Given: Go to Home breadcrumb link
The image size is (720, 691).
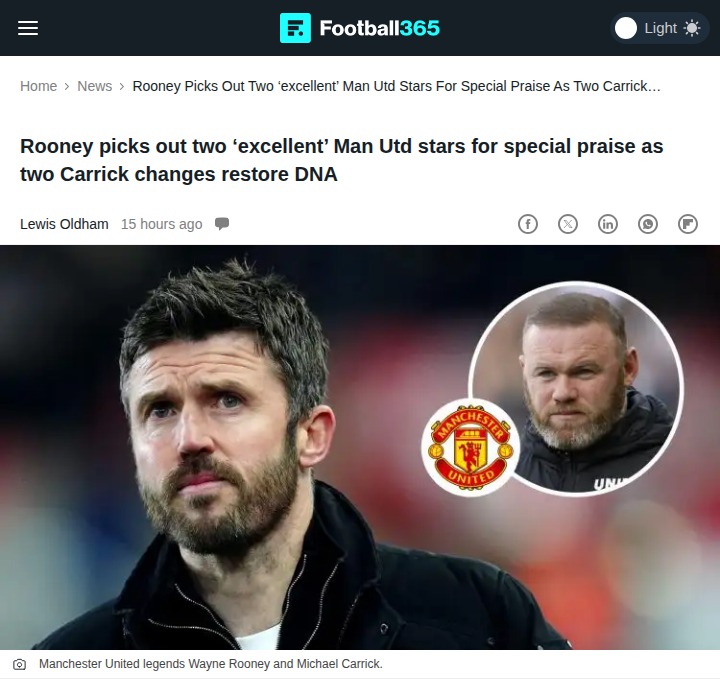Looking at the screenshot, I should click(39, 86).
